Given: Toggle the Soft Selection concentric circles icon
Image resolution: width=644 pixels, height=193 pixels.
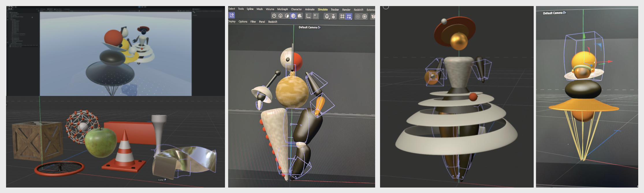Looking at the screenshot, I should tap(358, 16).
